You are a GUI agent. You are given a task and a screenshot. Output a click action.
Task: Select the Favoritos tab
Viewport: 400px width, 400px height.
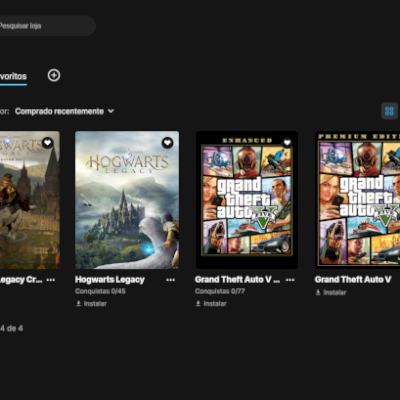pyautogui.click(x=13, y=77)
